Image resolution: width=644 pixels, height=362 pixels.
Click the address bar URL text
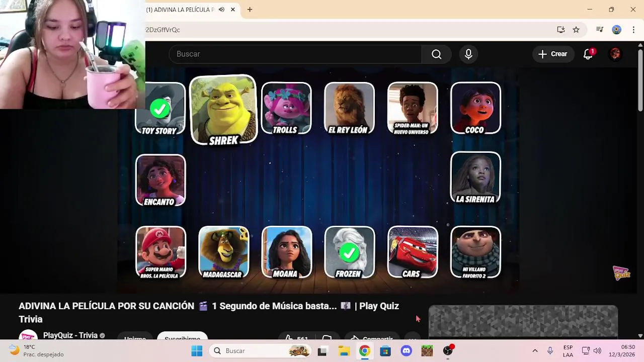pos(163,30)
